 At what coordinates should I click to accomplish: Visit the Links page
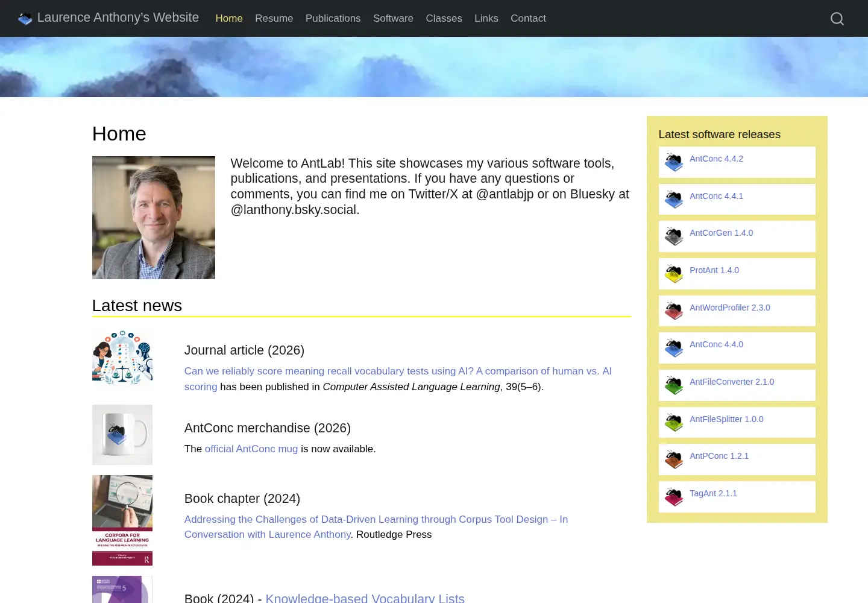[486, 19]
